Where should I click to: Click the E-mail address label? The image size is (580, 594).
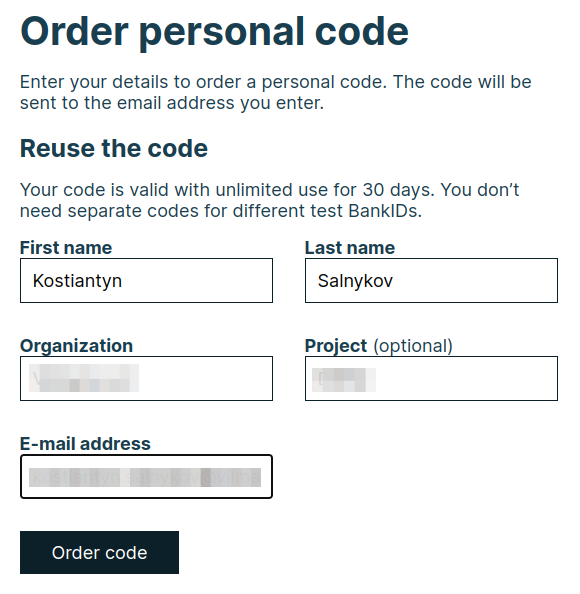(x=85, y=444)
